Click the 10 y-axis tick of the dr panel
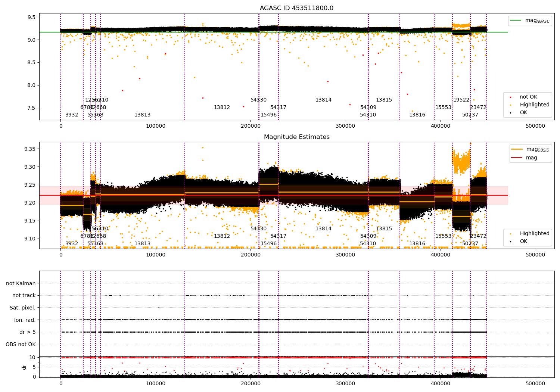 33,358
